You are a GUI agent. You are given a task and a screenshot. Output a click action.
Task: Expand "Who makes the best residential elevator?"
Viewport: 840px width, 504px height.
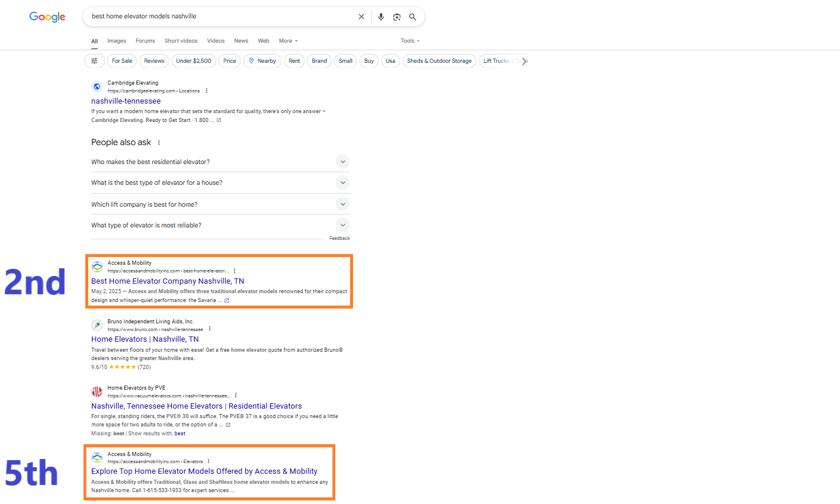220,162
